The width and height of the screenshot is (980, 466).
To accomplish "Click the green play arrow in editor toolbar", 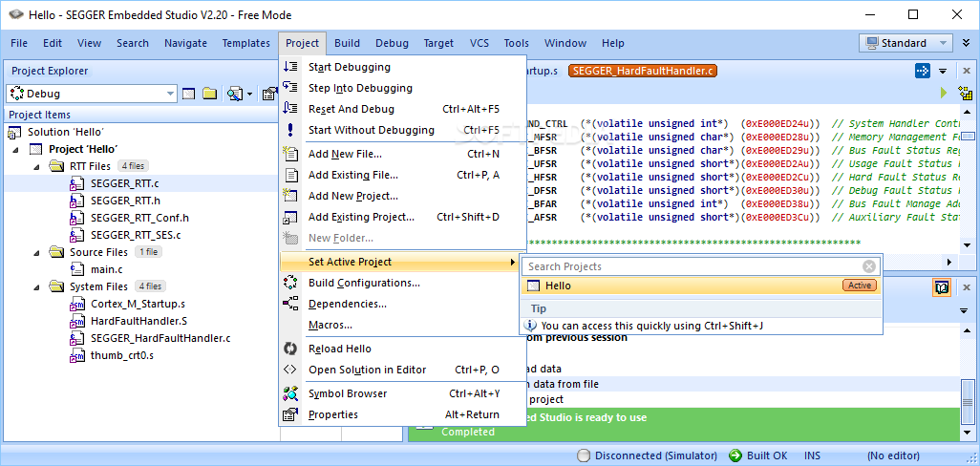I will (x=945, y=93).
